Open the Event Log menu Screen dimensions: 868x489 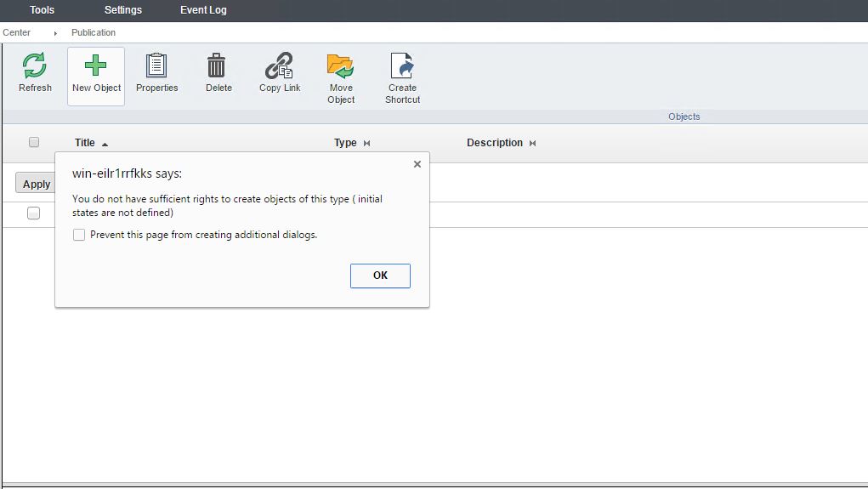click(203, 10)
